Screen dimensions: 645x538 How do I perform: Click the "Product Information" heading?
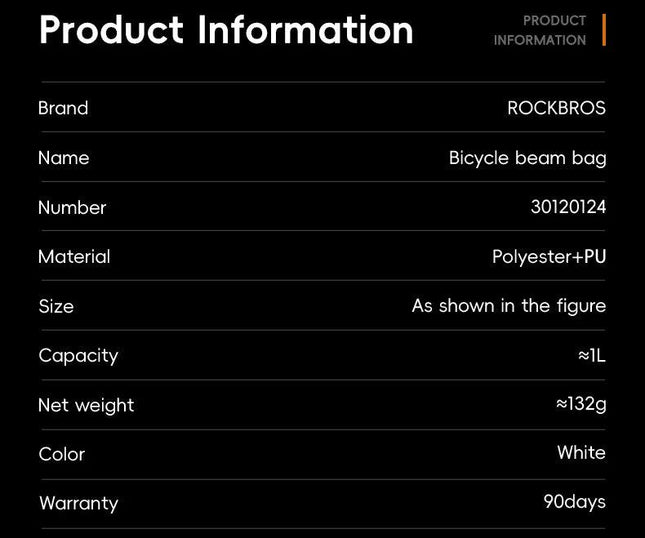tap(226, 30)
